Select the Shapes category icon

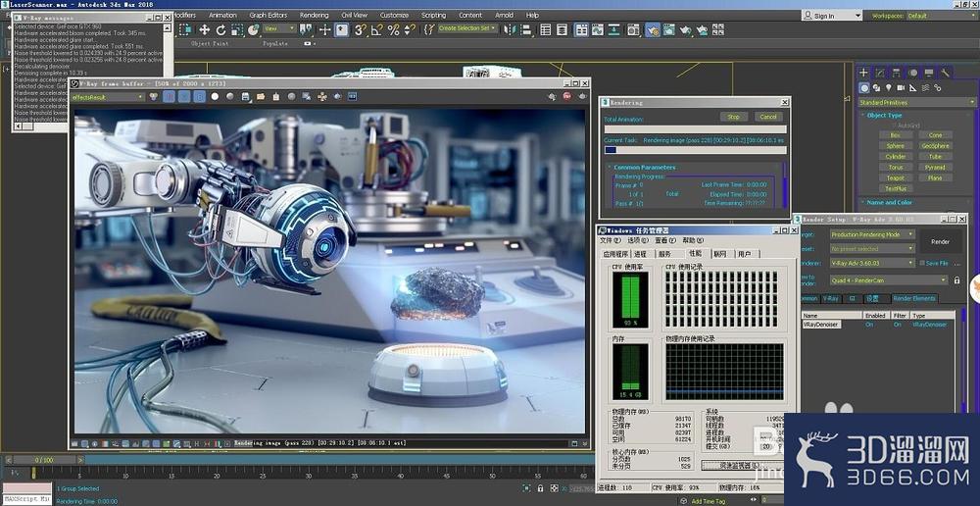[876, 88]
